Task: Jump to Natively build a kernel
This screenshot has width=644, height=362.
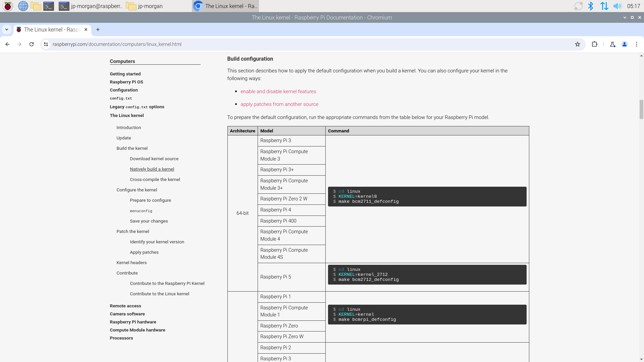Action: tap(152, 169)
